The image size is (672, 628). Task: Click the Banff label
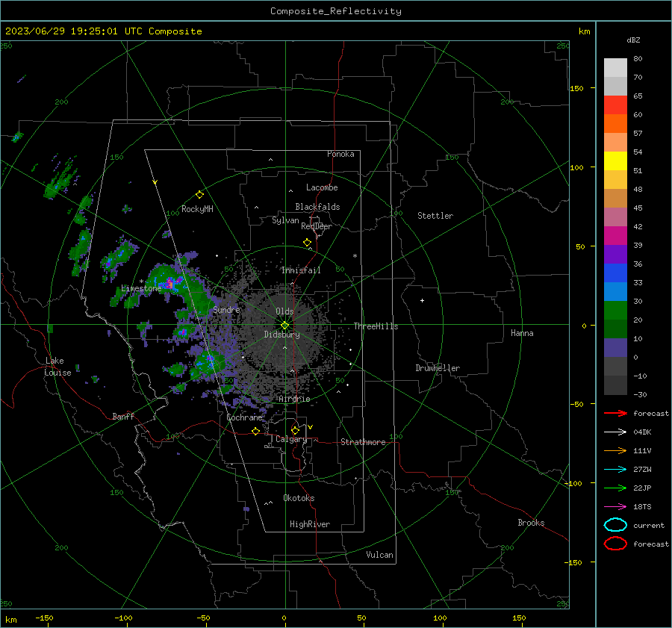tap(123, 416)
